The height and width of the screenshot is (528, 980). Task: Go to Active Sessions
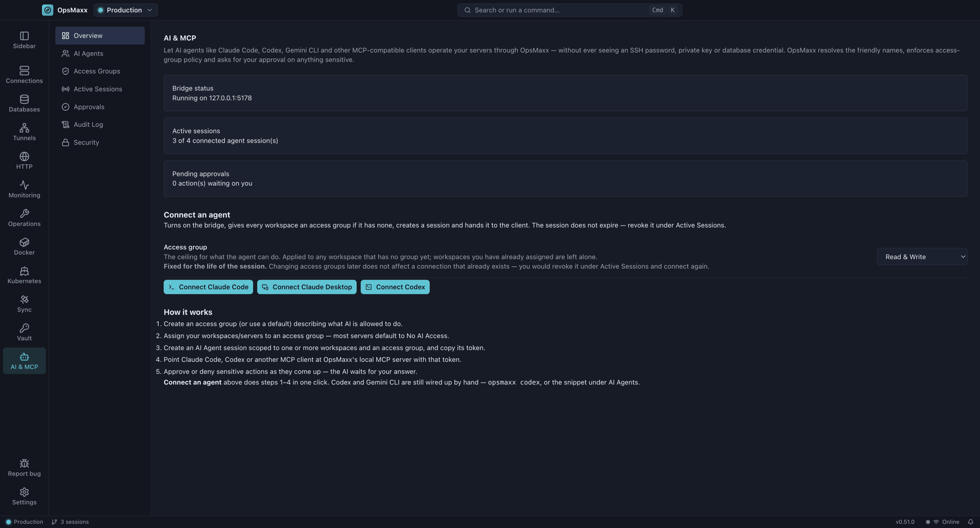click(100, 89)
